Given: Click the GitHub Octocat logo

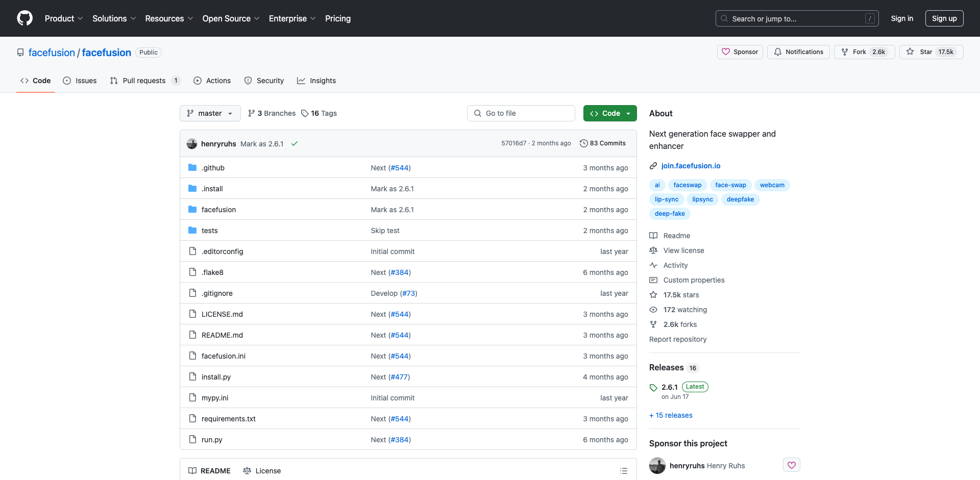Looking at the screenshot, I should point(24,18).
